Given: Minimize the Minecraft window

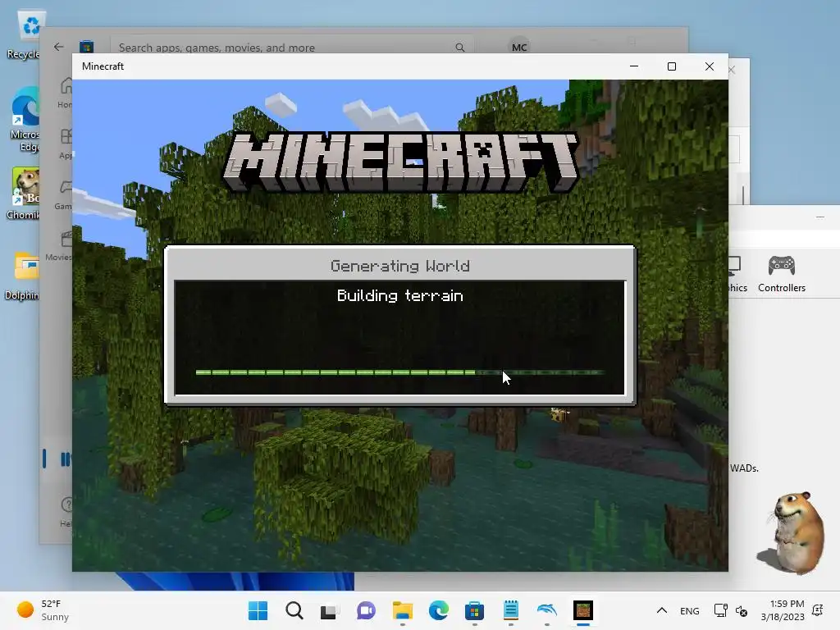Looking at the screenshot, I should pyautogui.click(x=634, y=66).
